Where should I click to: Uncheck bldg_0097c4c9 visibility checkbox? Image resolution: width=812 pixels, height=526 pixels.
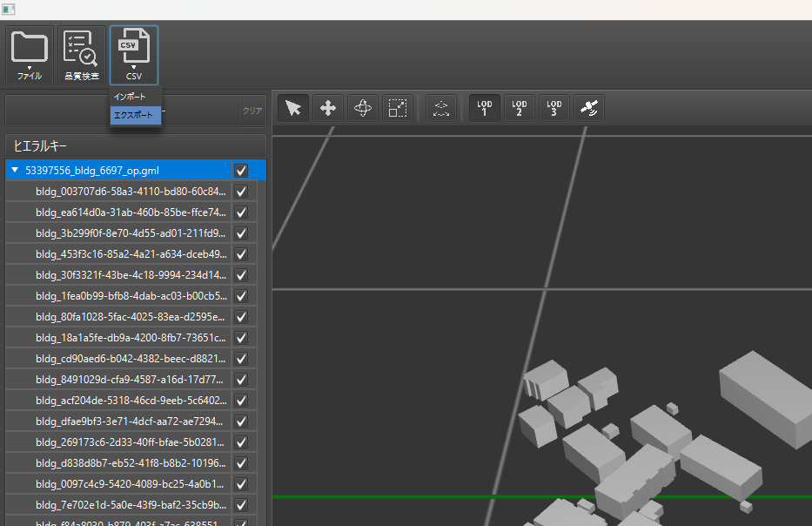(241, 484)
